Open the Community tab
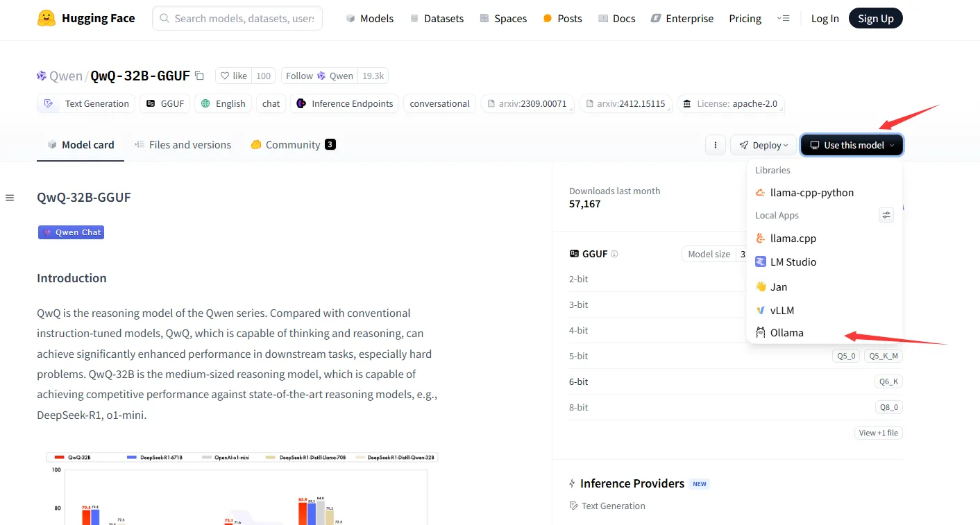The image size is (980, 525). pos(293,145)
